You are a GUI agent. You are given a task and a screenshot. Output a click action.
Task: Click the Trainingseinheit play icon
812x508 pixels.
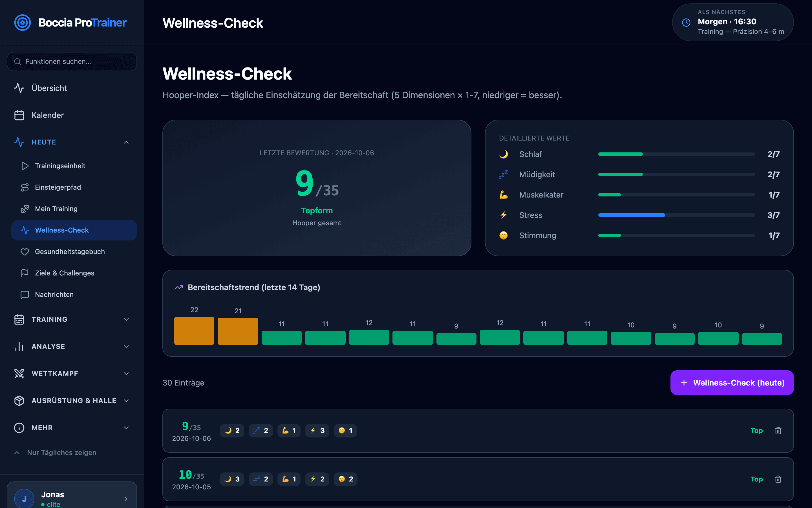pyautogui.click(x=25, y=166)
